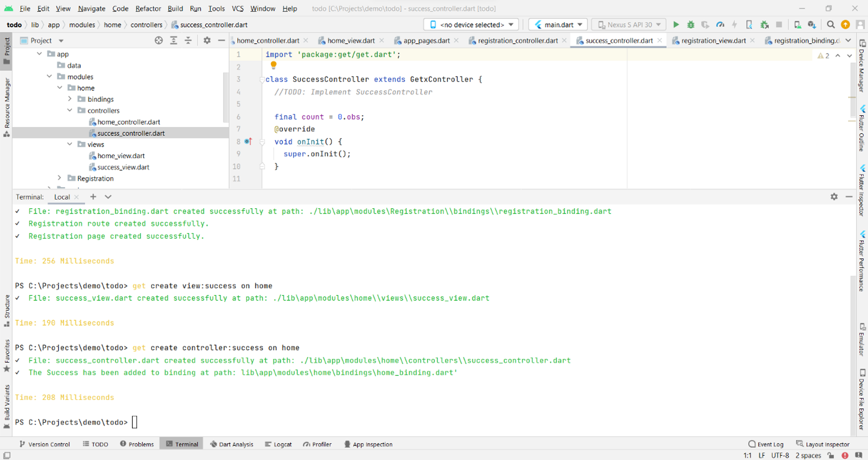Locate opened file with crosshair icon in Project panel
This screenshot has width=868, height=460.
(159, 40)
